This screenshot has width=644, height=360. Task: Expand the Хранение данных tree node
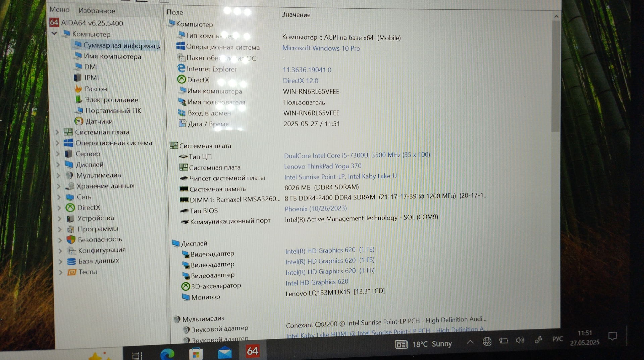pos(59,186)
